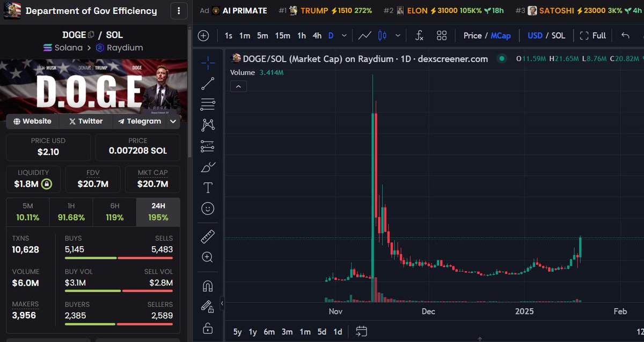Open the AI PRIMATE ad link
The height and width of the screenshot is (342, 644).
point(233,11)
